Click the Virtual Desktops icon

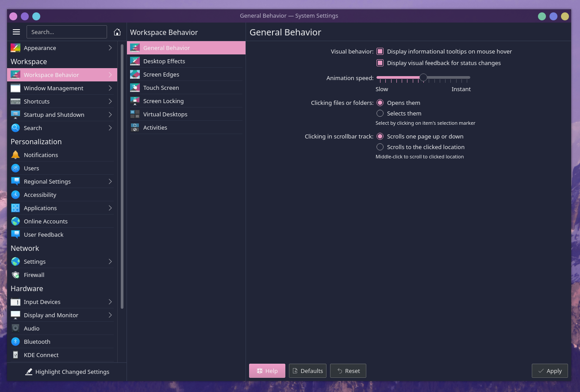click(135, 114)
